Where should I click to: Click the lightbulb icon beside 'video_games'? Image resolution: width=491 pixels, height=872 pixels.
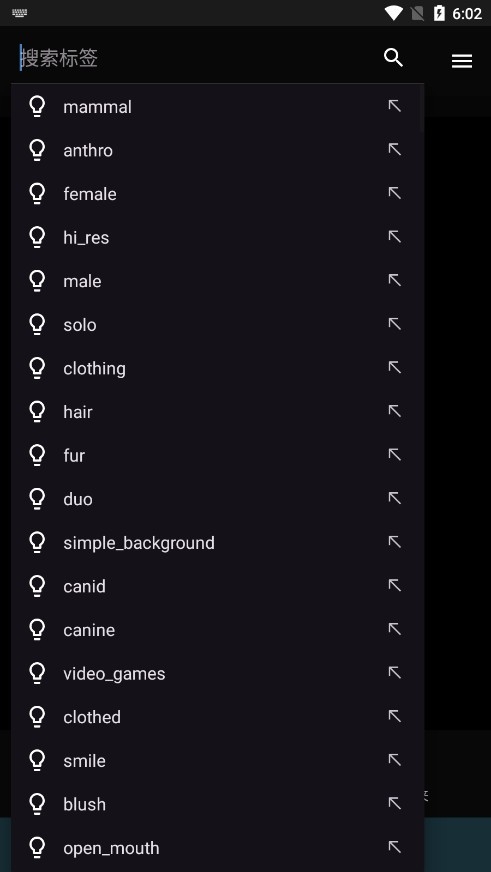click(37, 673)
